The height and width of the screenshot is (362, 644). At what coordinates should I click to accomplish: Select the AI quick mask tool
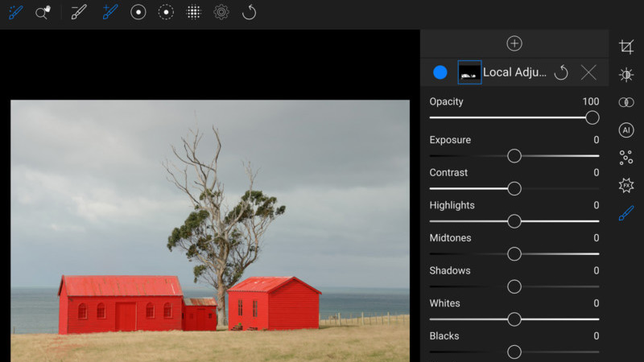coord(43,12)
